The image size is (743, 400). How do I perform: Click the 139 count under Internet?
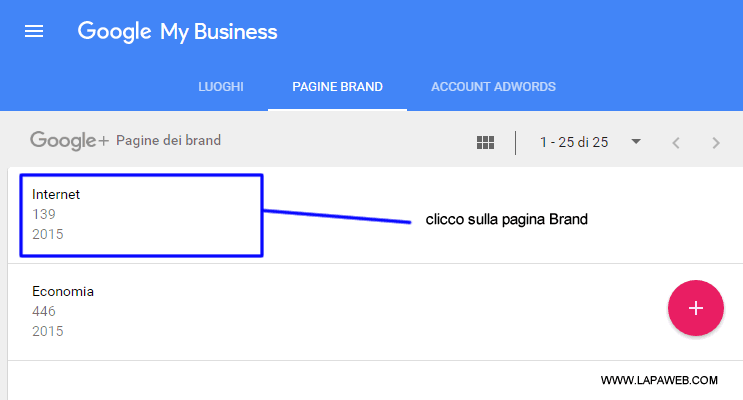(44, 214)
